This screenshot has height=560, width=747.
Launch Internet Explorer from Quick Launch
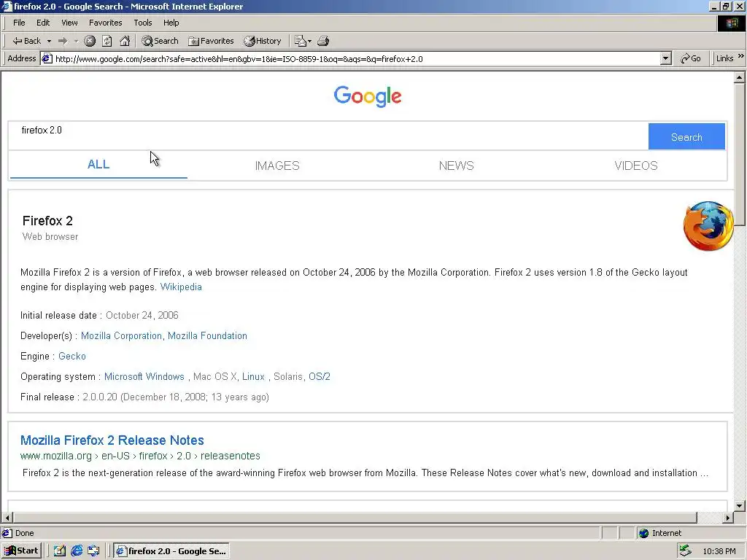click(77, 551)
